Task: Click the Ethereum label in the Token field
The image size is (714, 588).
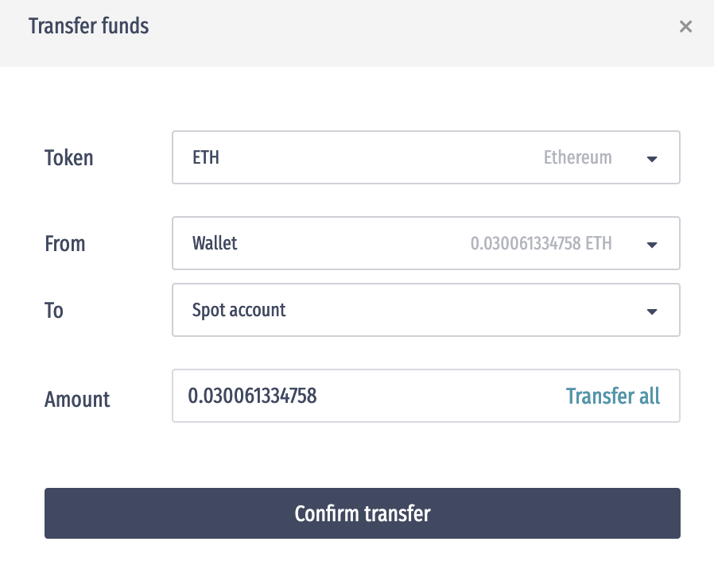Action: pos(577,157)
